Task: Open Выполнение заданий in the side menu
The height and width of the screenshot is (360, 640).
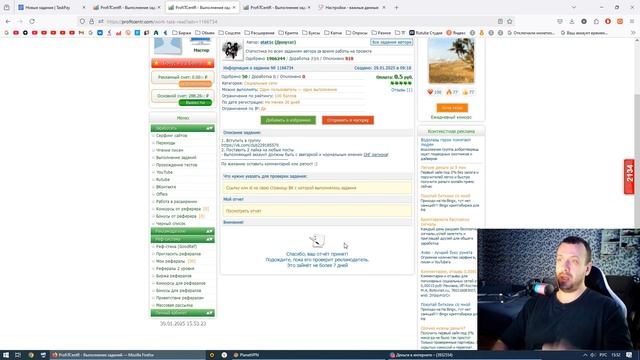Action: (x=176, y=158)
